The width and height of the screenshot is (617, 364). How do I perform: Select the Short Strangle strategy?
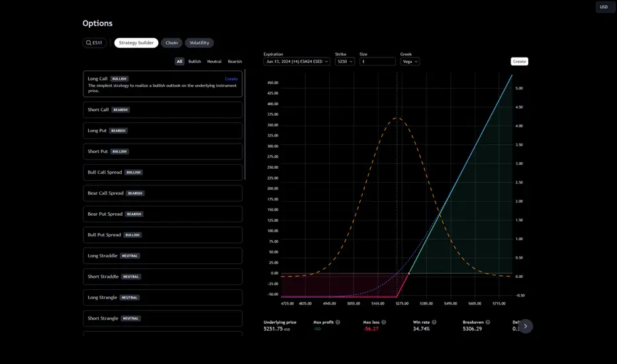pos(162,318)
